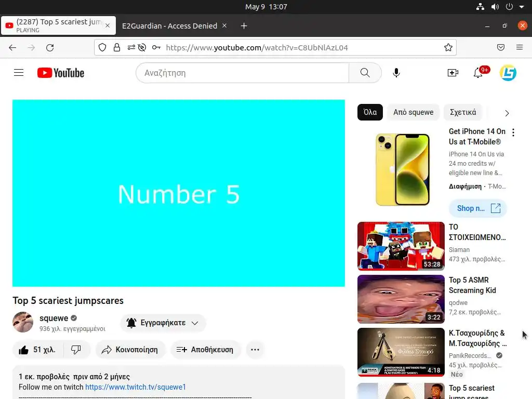Image resolution: width=532 pixels, height=399 pixels.
Task: Open the 4:18 PanikRecords video thumbnail
Action: 401,352
